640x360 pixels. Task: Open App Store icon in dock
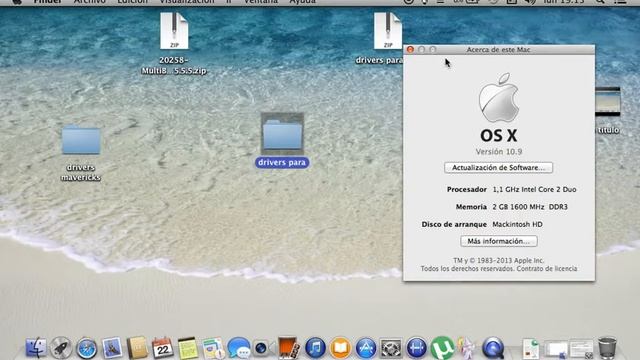(366, 348)
